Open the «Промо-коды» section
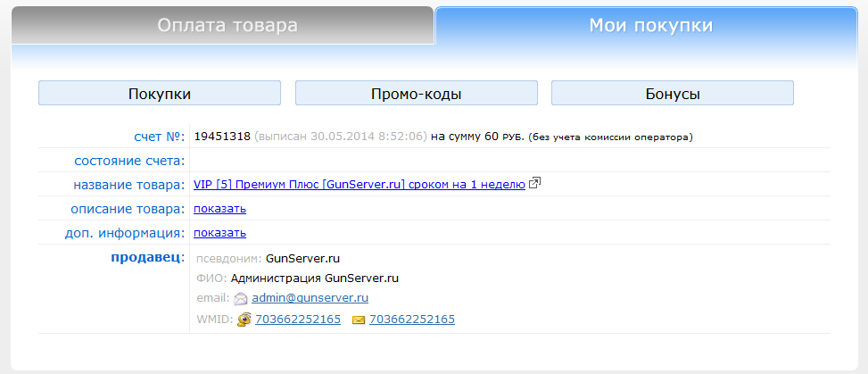 [x=416, y=94]
